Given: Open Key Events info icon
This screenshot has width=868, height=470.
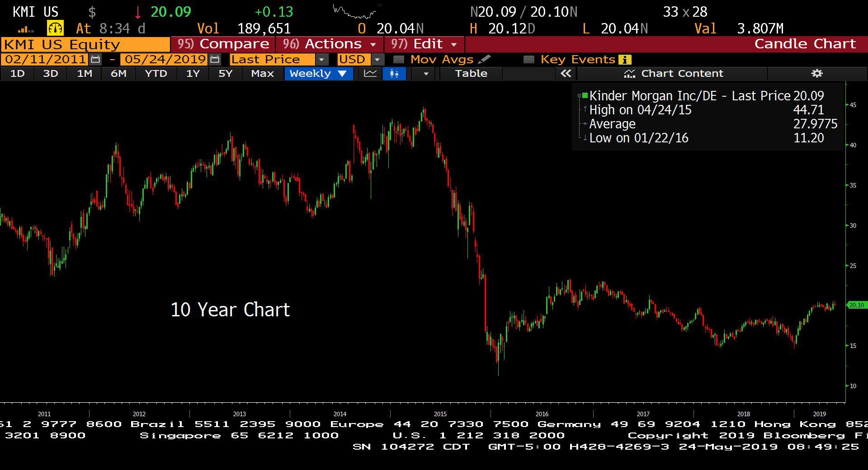Looking at the screenshot, I should click(x=625, y=60).
